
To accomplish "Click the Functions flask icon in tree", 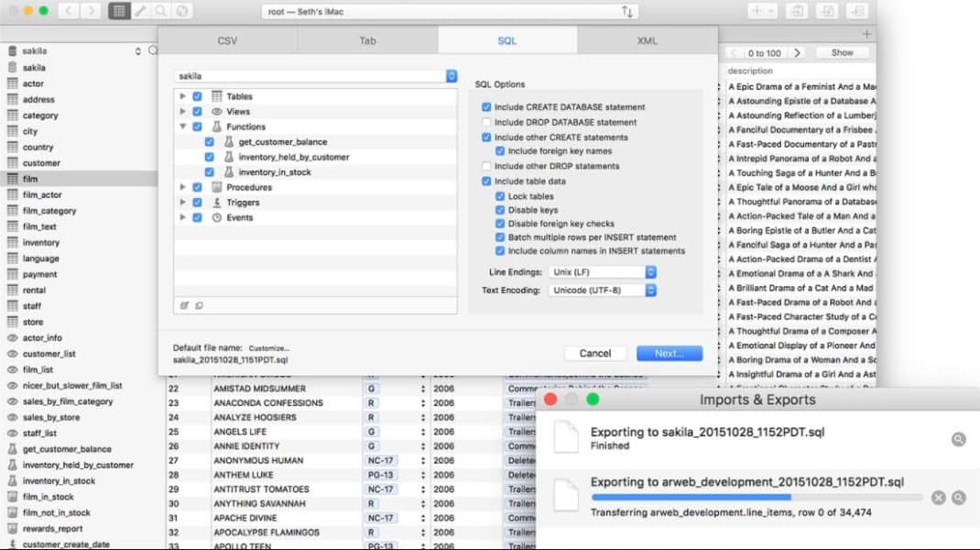I will click(217, 126).
